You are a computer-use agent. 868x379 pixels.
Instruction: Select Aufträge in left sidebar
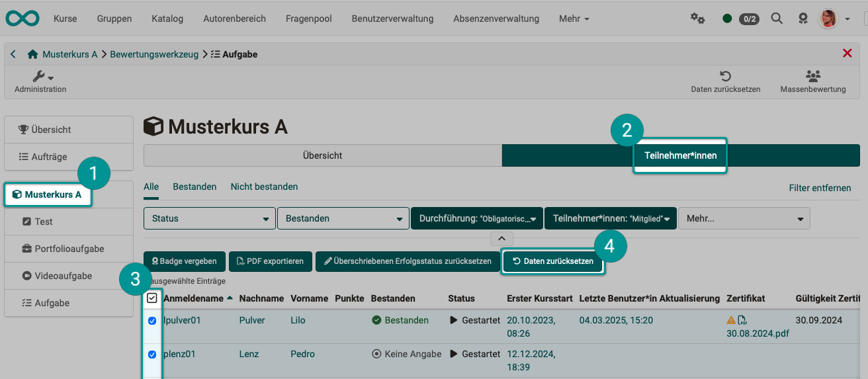click(69, 157)
